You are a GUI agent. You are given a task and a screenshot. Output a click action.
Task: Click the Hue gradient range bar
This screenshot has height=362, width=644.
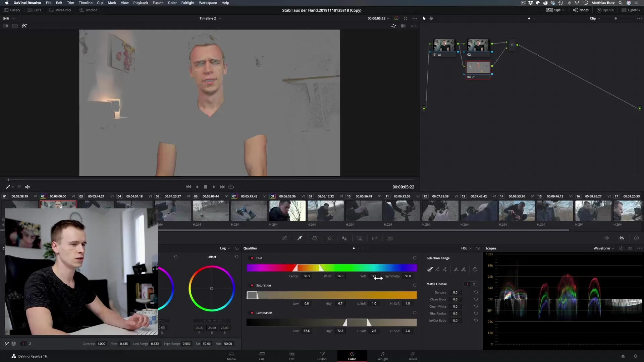tap(331, 268)
